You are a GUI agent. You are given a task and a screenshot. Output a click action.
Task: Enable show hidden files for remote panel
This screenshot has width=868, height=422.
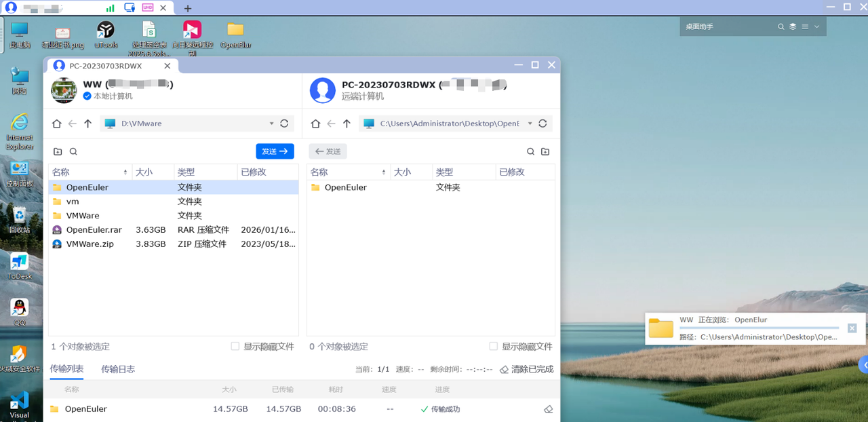point(494,346)
